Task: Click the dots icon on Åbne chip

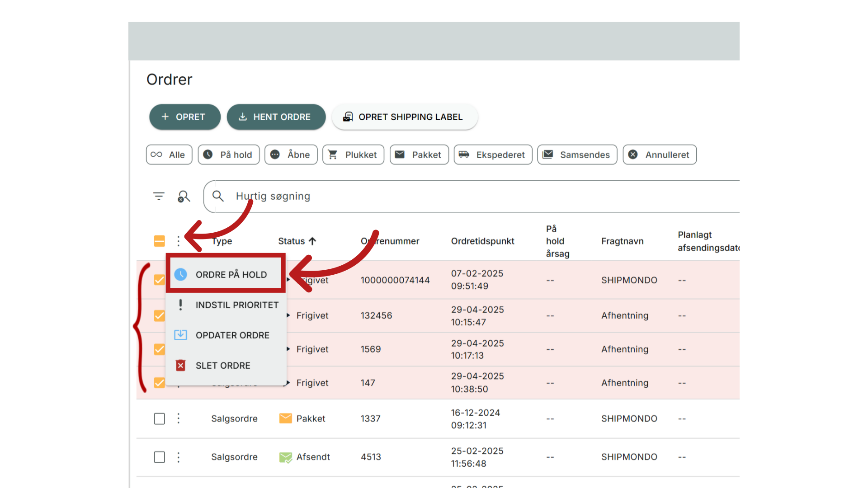Action: point(275,155)
